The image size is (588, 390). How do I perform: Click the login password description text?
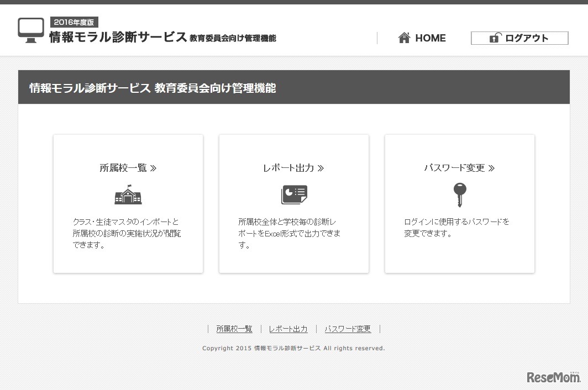point(456,227)
